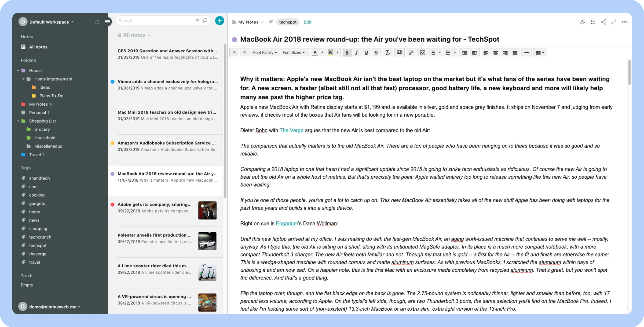This screenshot has height=327, width=644.
Task: Open the Font Family dropdown
Action: (265, 53)
